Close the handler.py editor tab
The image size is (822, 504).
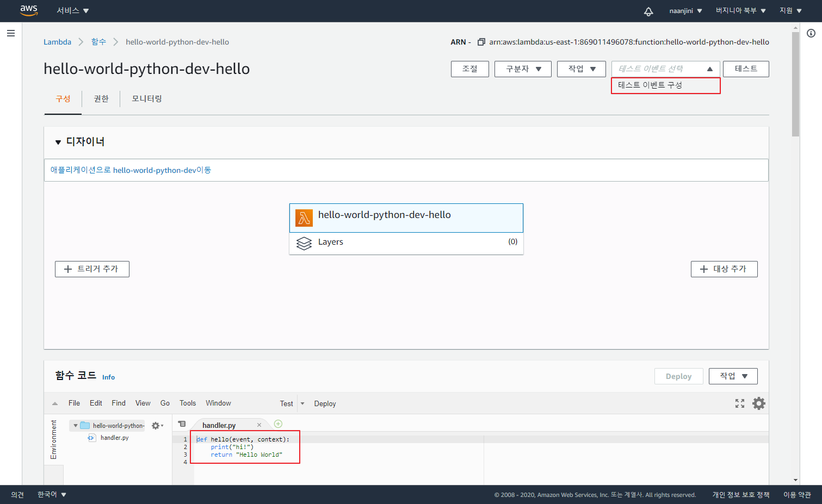[259, 425]
